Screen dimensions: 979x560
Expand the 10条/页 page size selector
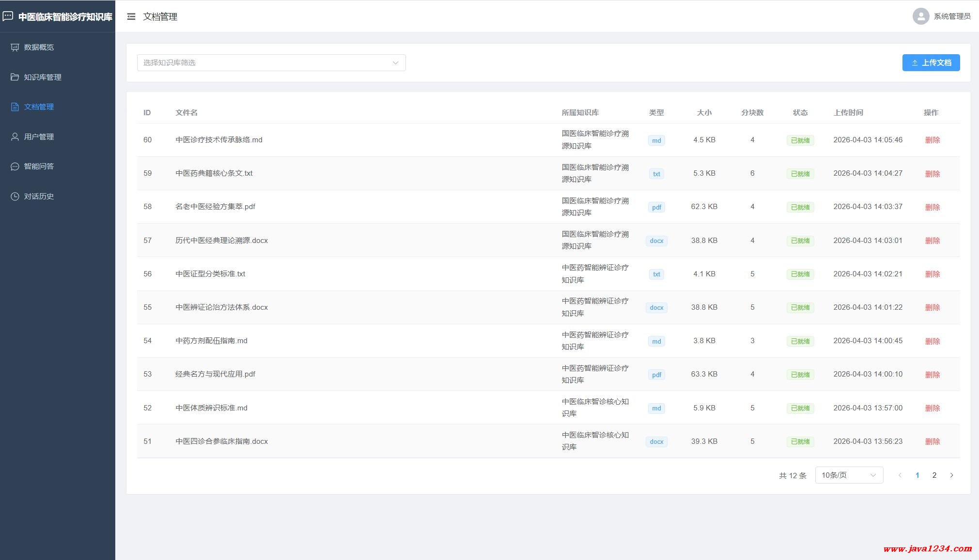849,475
